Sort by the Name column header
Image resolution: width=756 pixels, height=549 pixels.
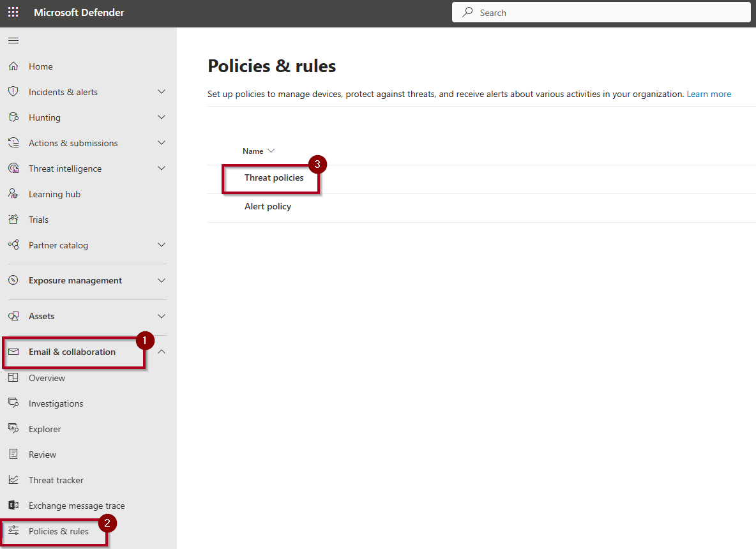click(253, 151)
